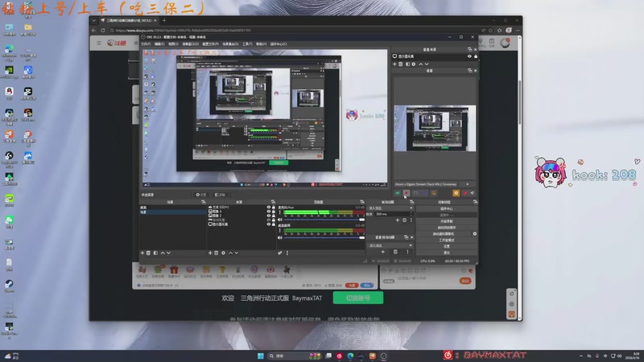Move source down with the Sources dock arrow

coord(237,253)
